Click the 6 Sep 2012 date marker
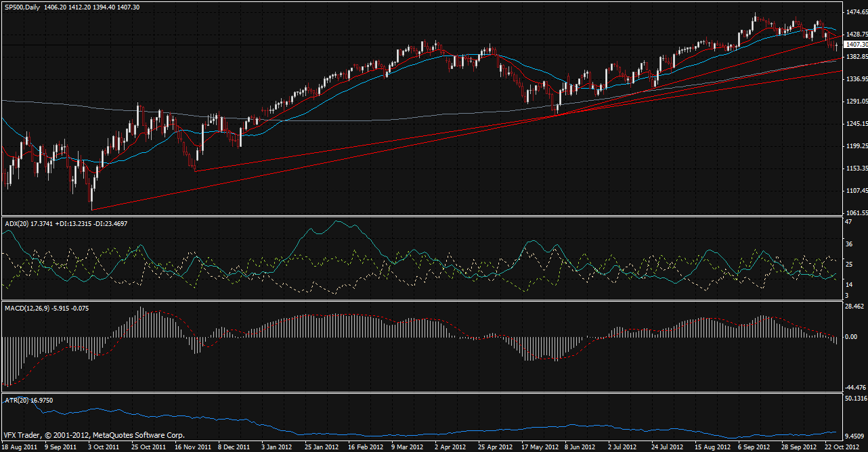Image resolution: width=868 pixels, height=452 pixels. [754, 447]
